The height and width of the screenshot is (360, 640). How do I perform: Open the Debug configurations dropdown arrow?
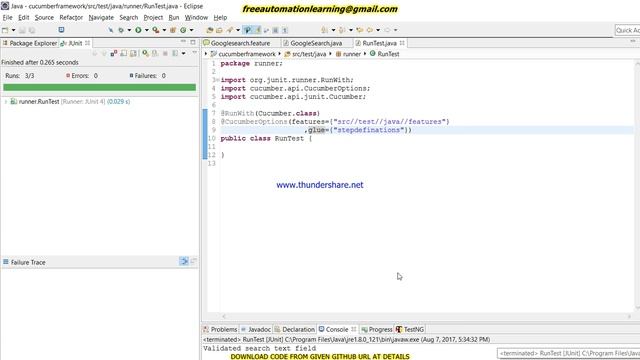pos(129,30)
